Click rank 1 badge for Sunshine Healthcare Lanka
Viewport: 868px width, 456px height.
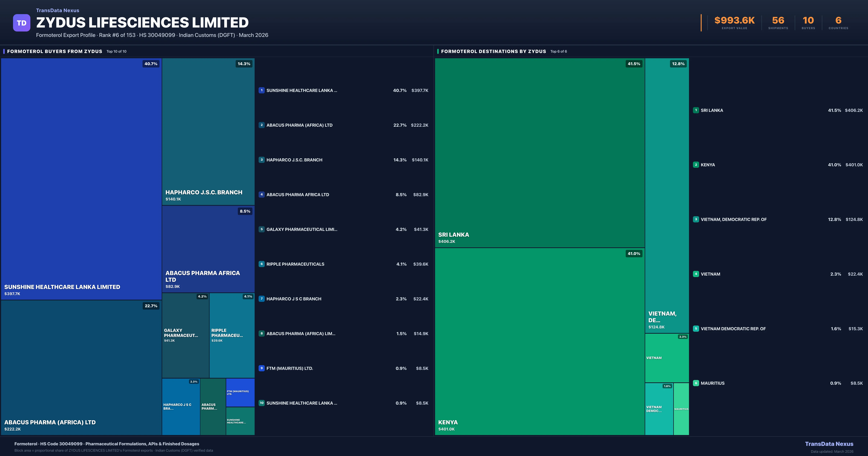pyautogui.click(x=261, y=90)
